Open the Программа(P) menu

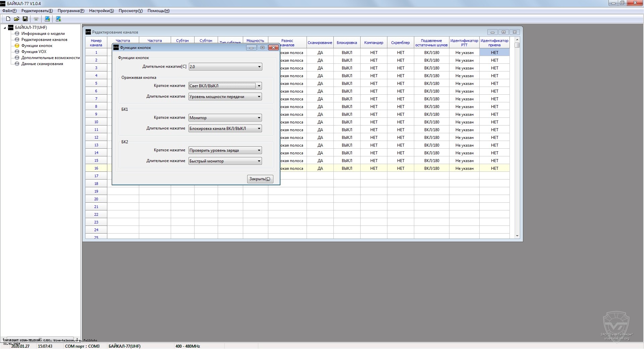(71, 11)
